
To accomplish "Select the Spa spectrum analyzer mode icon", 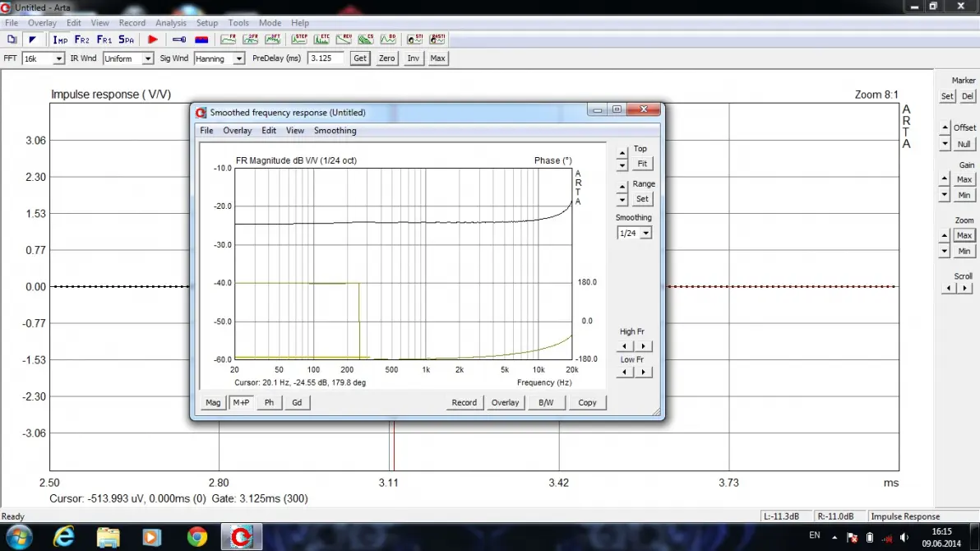I will pyautogui.click(x=126, y=39).
